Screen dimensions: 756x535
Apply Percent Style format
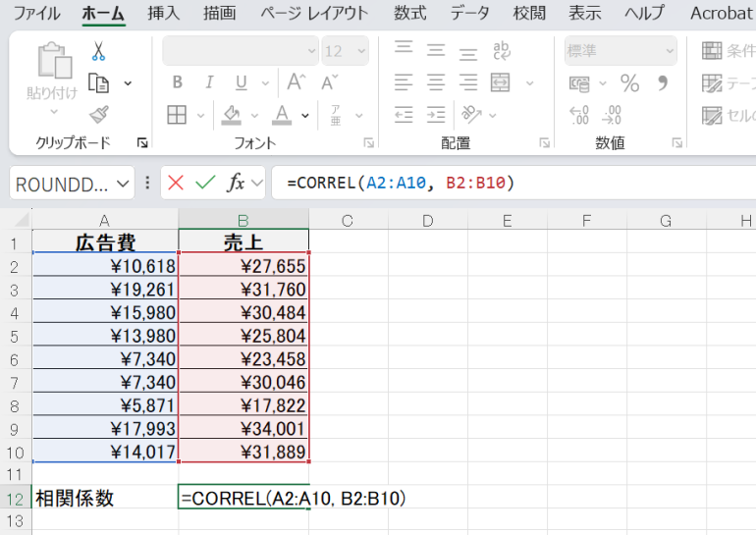[629, 82]
